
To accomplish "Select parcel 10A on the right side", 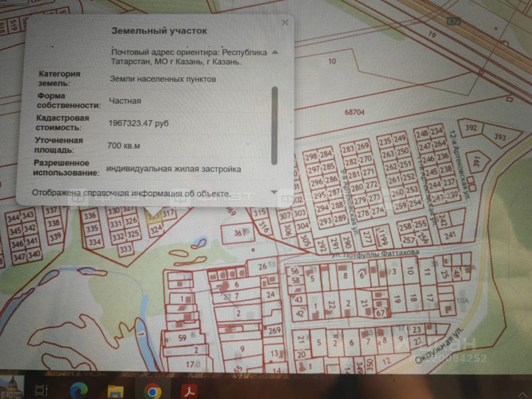I will point(462,300).
